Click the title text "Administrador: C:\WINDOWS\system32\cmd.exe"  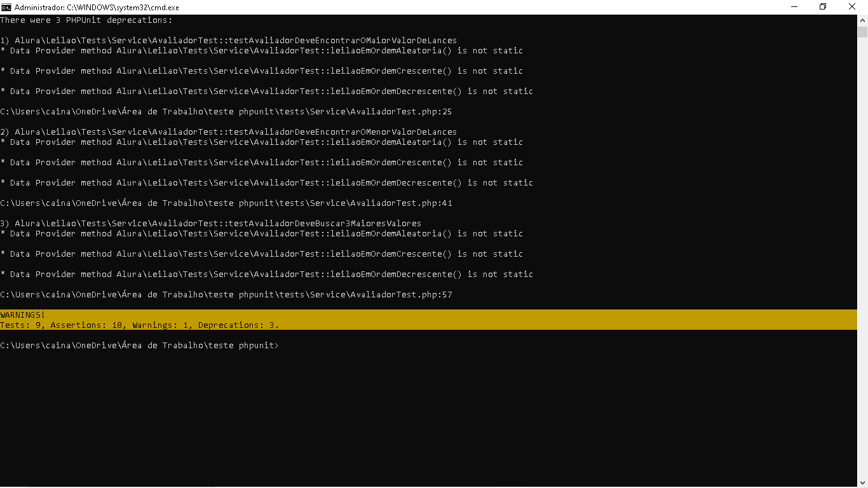pyautogui.click(x=97, y=7)
